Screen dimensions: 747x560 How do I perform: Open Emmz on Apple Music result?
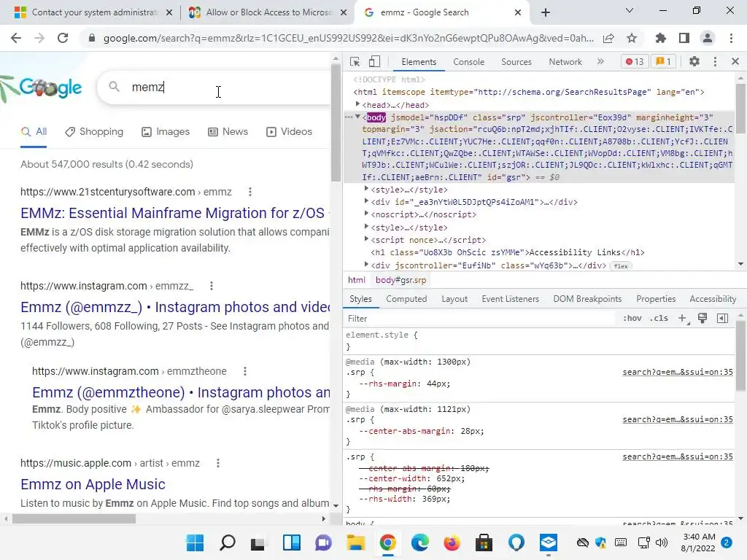point(93,484)
